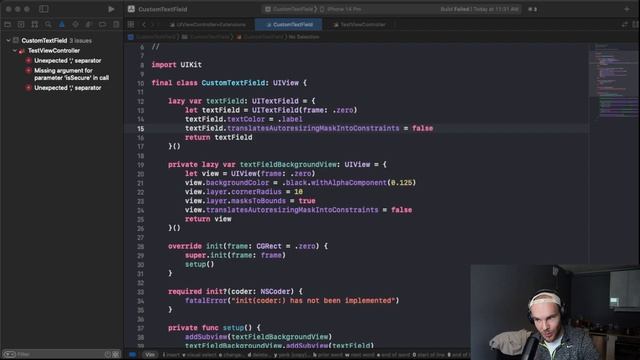This screenshot has width=640, height=360.
Task: Select Missing argument for parameter 'isSecure' error
Action: 71,74
